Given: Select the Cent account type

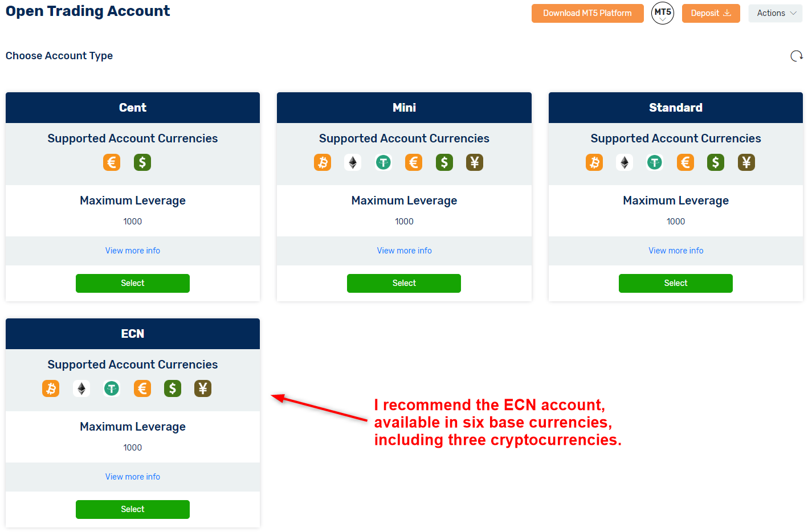Looking at the screenshot, I should click(133, 283).
